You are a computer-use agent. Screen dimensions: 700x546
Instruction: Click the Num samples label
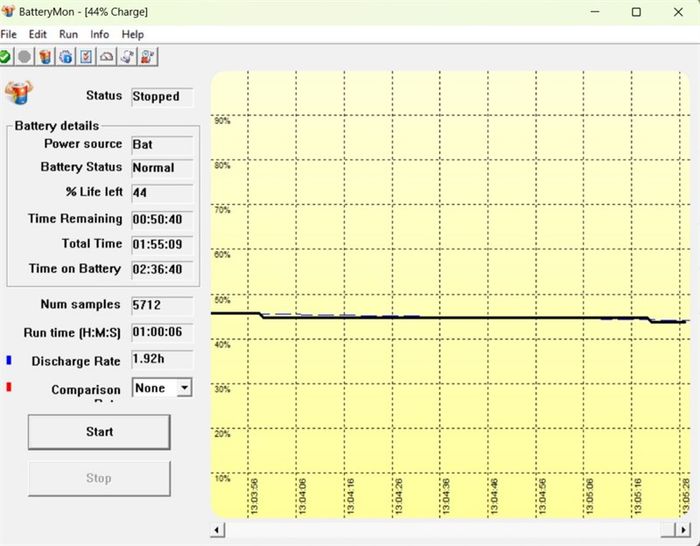[x=80, y=304]
